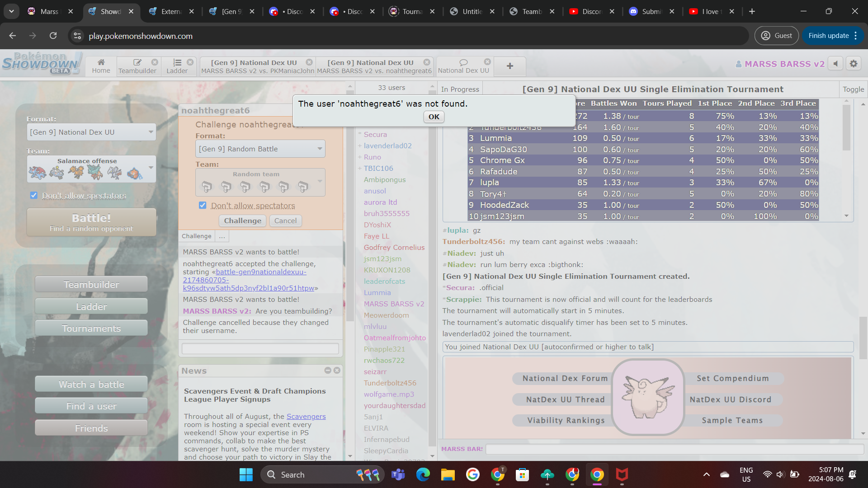
Task: Open the main Format dropdown (National Dex UU)
Action: 91,132
